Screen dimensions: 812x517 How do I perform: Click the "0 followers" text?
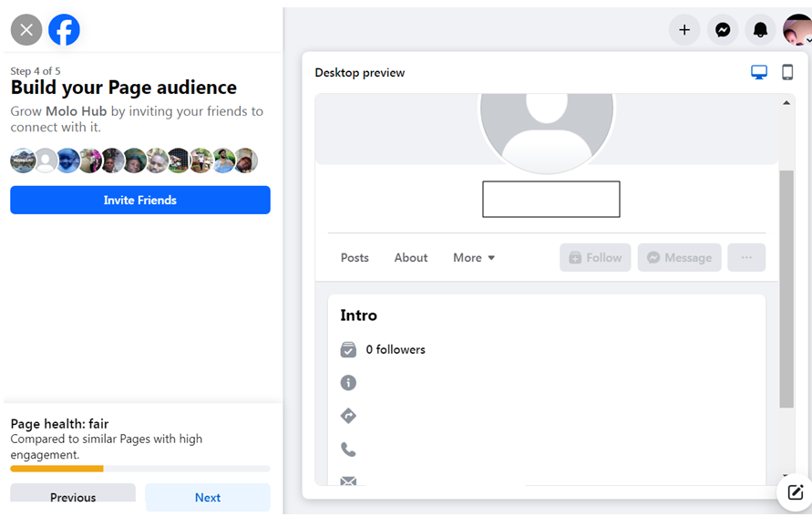pyautogui.click(x=396, y=349)
